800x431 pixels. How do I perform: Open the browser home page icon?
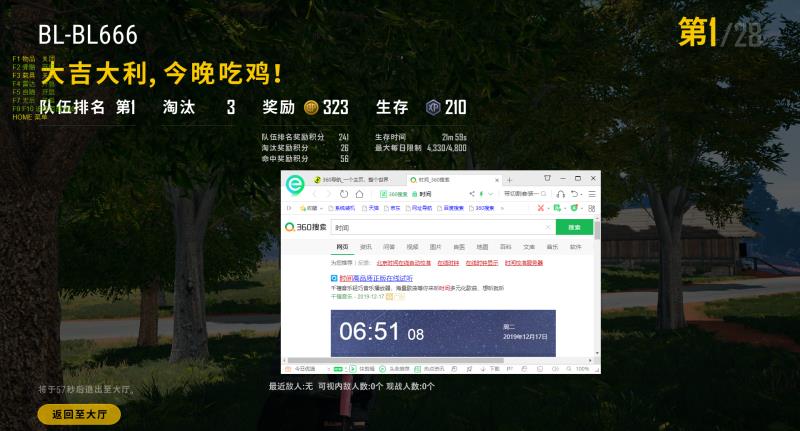click(x=359, y=194)
